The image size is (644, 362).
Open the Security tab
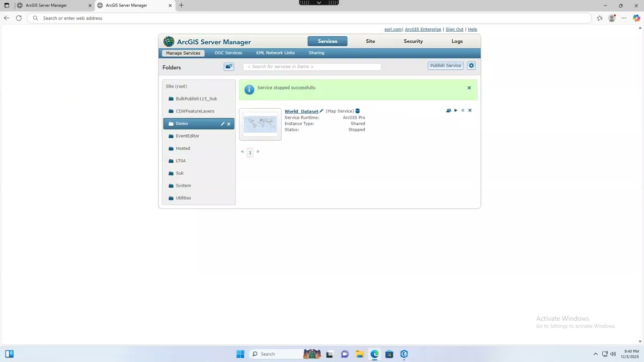(x=413, y=41)
